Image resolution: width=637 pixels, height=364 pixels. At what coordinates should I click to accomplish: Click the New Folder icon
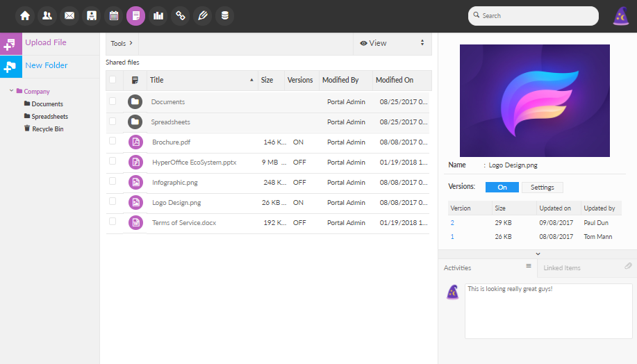pyautogui.click(x=10, y=67)
